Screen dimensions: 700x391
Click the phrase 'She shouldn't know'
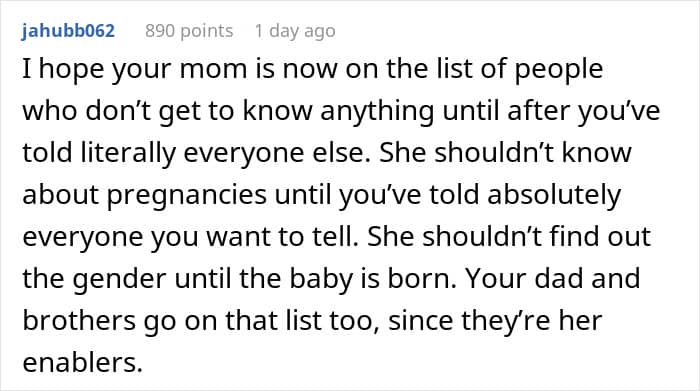[505, 152]
